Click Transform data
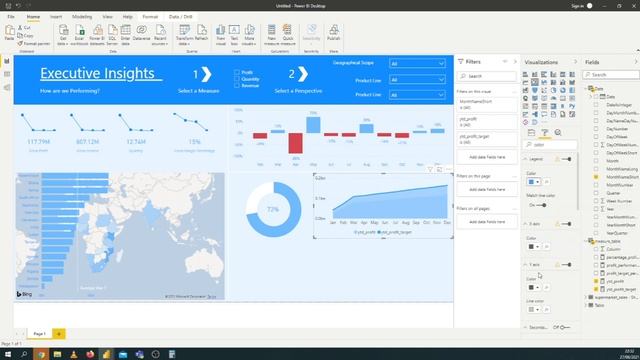This screenshot has width=640, height=360. [x=184, y=34]
